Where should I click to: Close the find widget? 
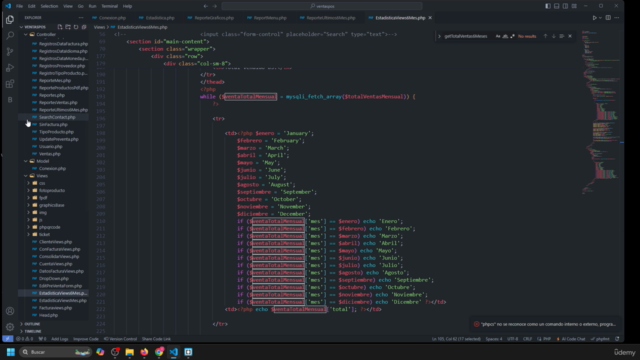coord(570,36)
